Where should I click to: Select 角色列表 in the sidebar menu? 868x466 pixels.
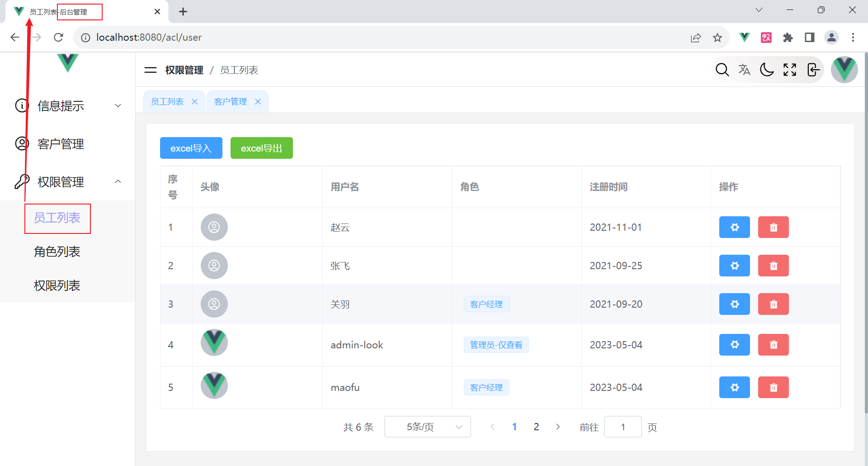click(57, 252)
